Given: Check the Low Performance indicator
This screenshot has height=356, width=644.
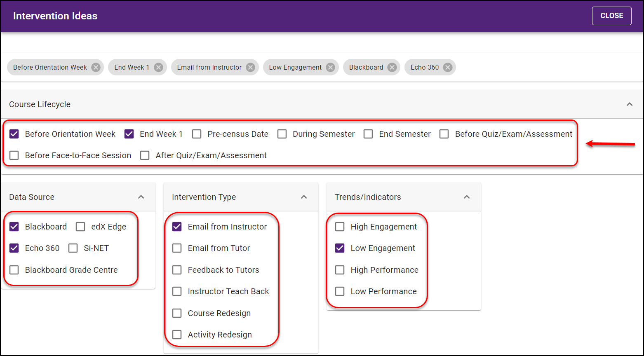Looking at the screenshot, I should (340, 291).
